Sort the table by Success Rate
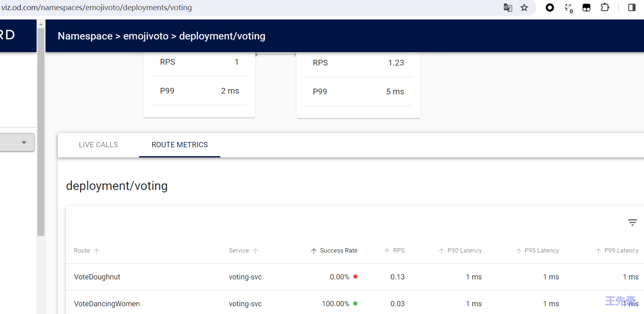This screenshot has width=644, height=314. click(338, 251)
